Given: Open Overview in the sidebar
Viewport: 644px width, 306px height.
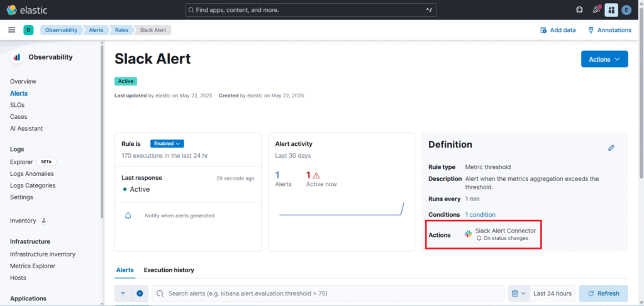Looking at the screenshot, I should pyautogui.click(x=23, y=81).
